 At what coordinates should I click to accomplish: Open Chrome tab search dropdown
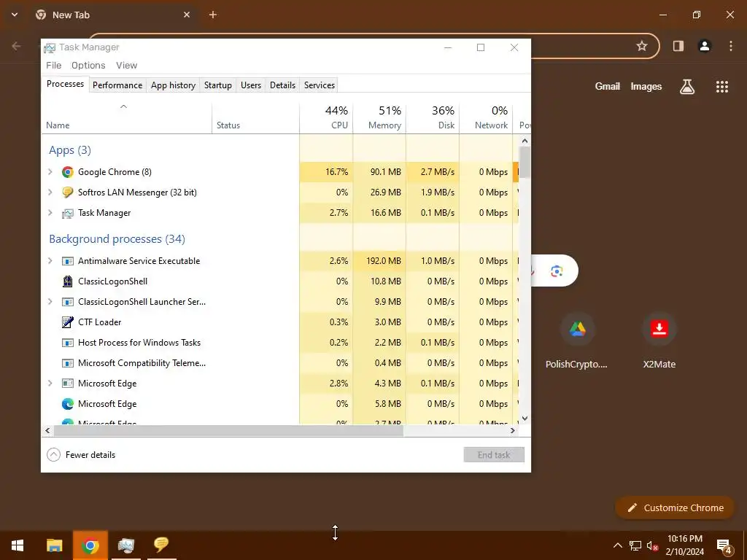(15, 15)
